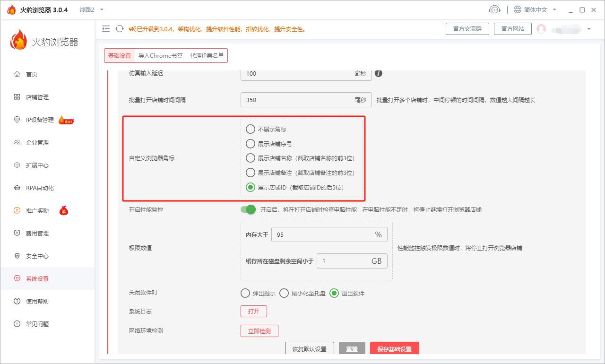The height and width of the screenshot is (364, 605).
Task: Choose 弹出提示 for closing the software
Action: 245,293
